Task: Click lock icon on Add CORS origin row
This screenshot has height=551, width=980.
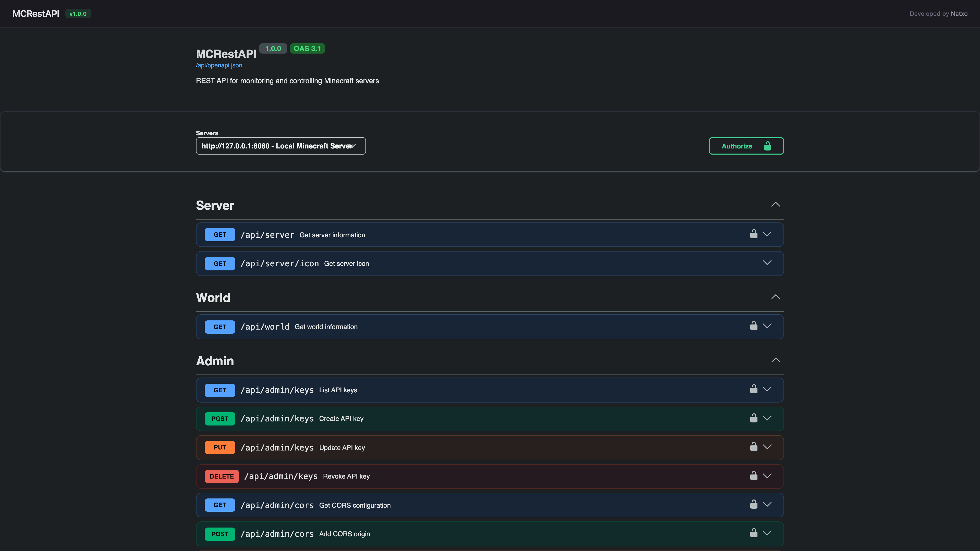Action: point(754,533)
